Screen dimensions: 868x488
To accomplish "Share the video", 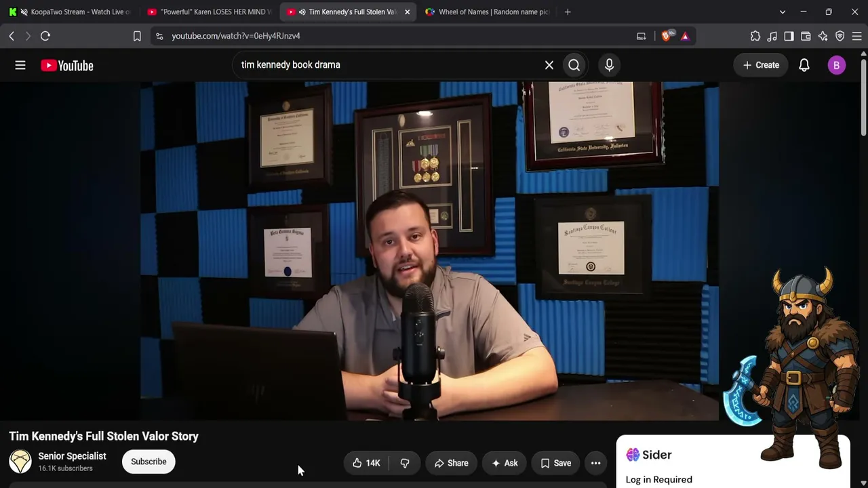I will [x=451, y=463].
